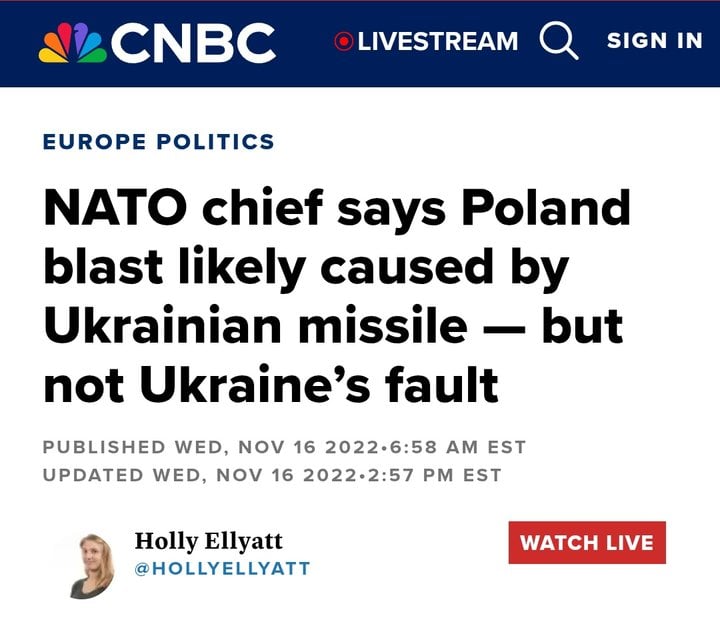Click the CNBC wordmark text
Image resolution: width=720 pixels, height=622 pixels.
[x=192, y=43]
